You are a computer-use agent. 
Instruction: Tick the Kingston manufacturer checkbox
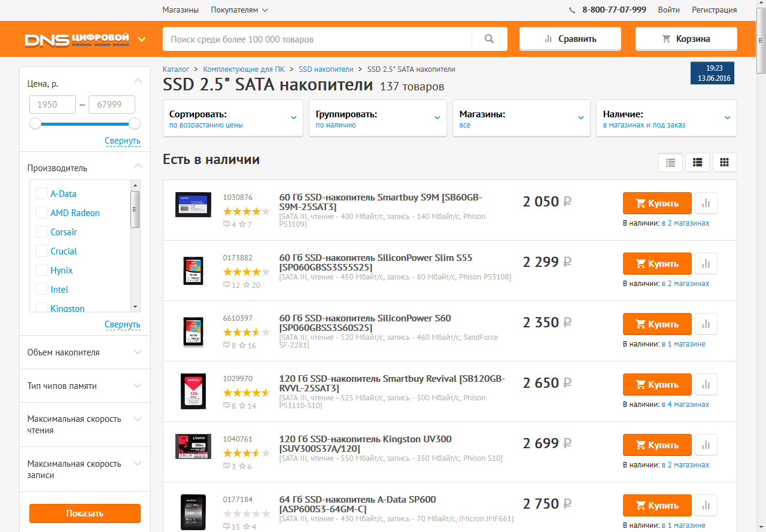pyautogui.click(x=42, y=308)
